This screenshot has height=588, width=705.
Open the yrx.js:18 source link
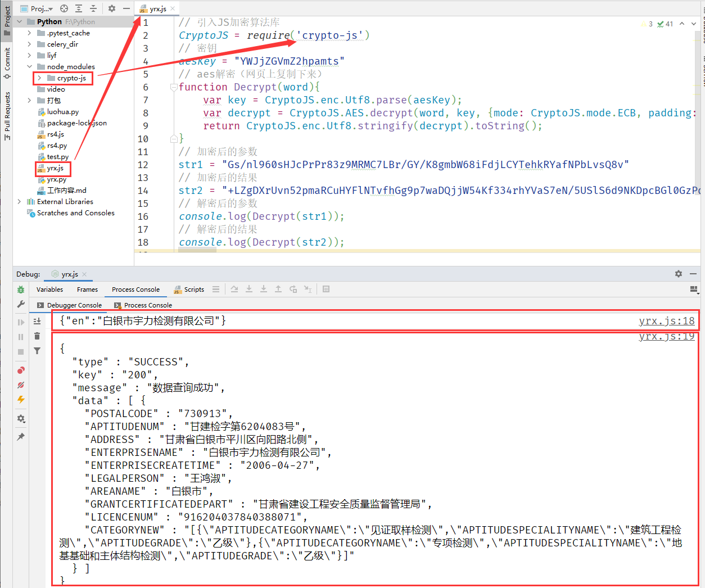[x=666, y=321]
